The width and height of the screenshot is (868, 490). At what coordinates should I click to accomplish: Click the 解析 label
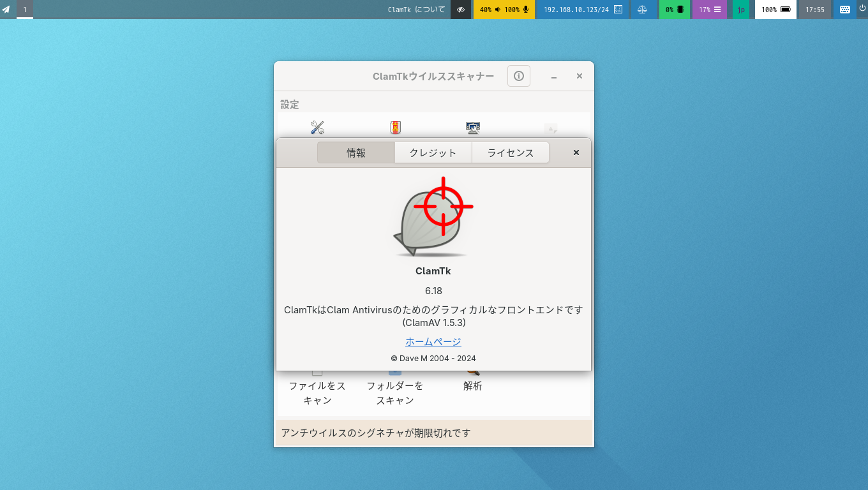pos(473,386)
